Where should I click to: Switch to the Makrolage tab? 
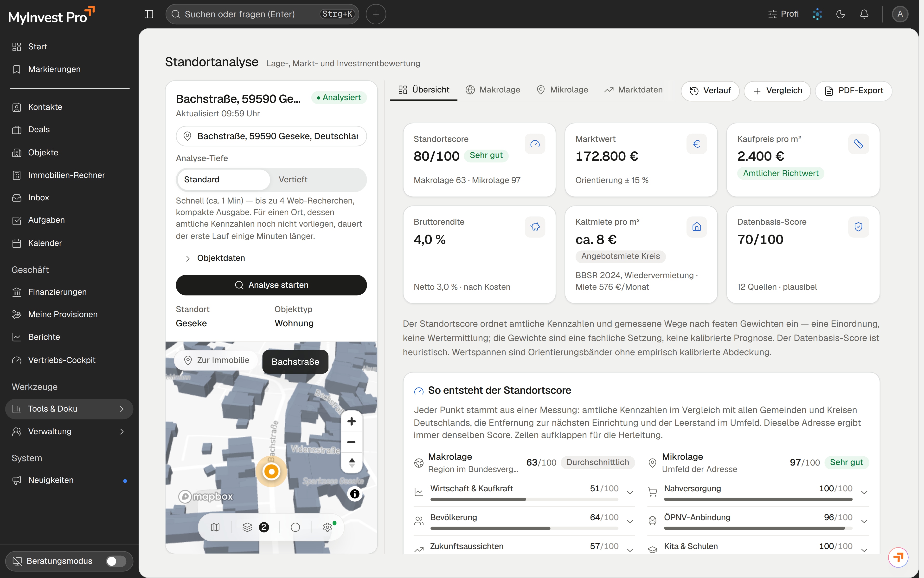(x=493, y=90)
